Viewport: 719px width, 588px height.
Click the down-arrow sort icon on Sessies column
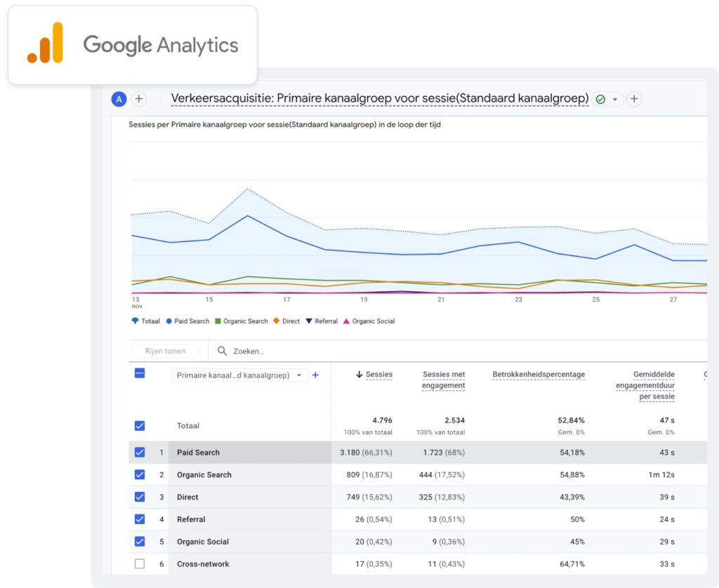point(359,374)
